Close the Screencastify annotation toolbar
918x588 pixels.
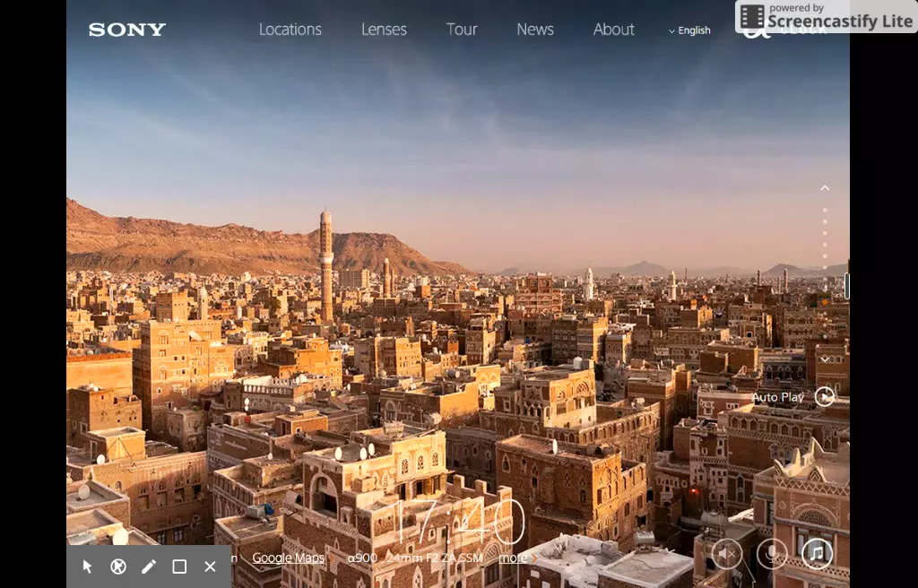coord(210,566)
